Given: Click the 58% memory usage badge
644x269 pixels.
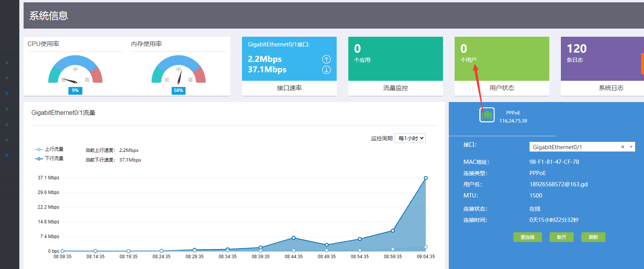Looking at the screenshot, I should coord(179,90).
